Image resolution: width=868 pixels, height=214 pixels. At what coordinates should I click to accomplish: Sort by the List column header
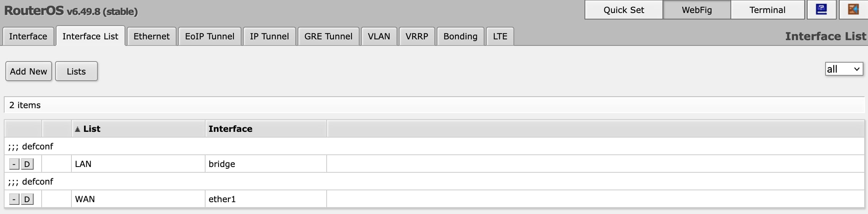tap(138, 129)
